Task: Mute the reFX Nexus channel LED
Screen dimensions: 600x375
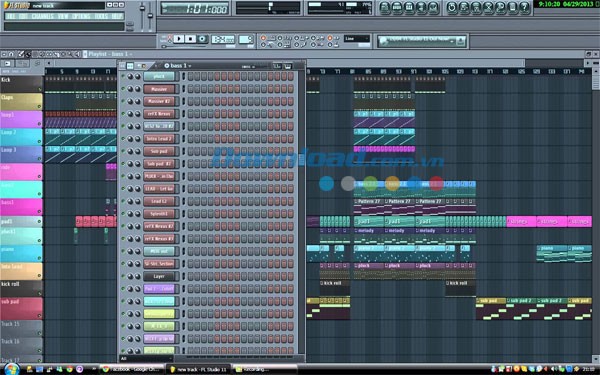Action: [123, 114]
